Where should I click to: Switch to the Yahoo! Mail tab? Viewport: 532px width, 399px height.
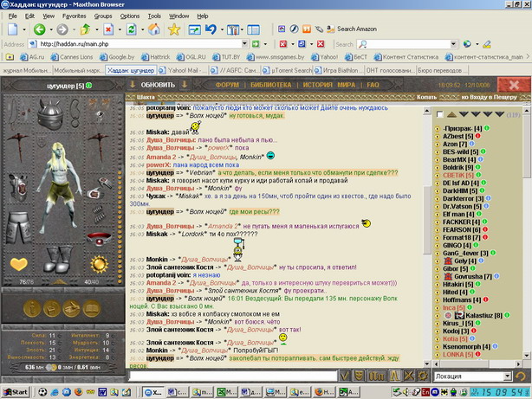(180, 70)
